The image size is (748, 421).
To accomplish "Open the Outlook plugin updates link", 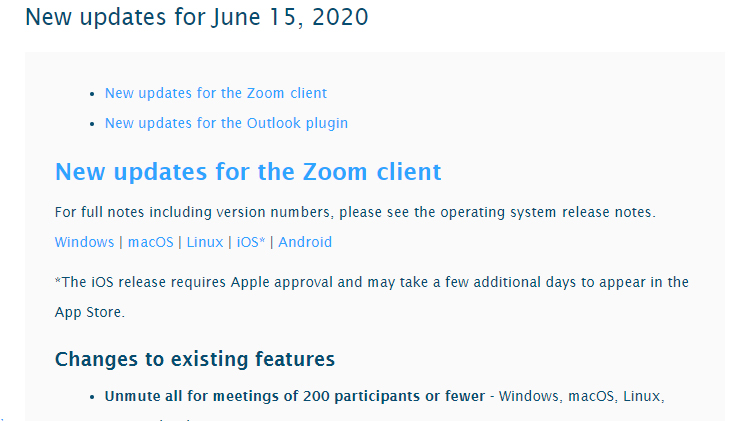I will click(226, 123).
